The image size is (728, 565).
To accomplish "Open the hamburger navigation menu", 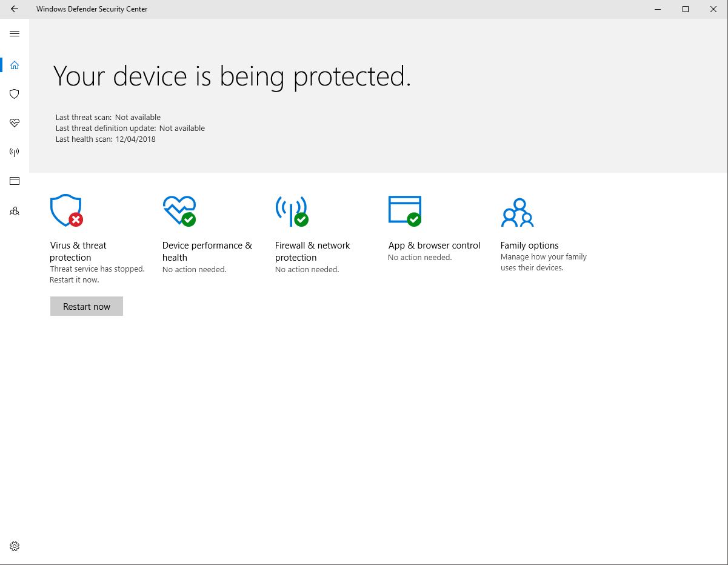I will (x=15, y=34).
